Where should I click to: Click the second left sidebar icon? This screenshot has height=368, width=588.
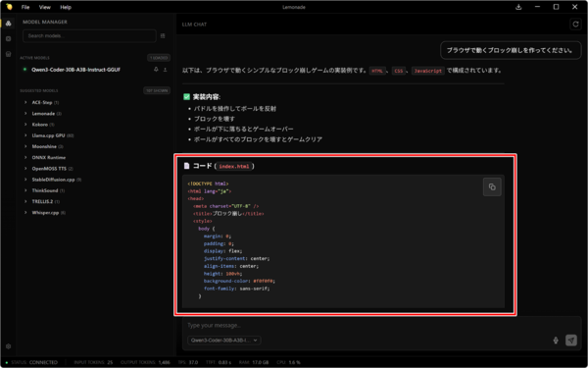coord(8,38)
